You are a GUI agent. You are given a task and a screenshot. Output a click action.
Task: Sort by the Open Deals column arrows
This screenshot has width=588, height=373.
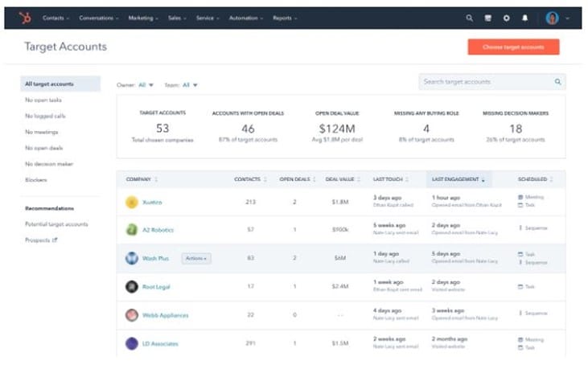point(315,179)
